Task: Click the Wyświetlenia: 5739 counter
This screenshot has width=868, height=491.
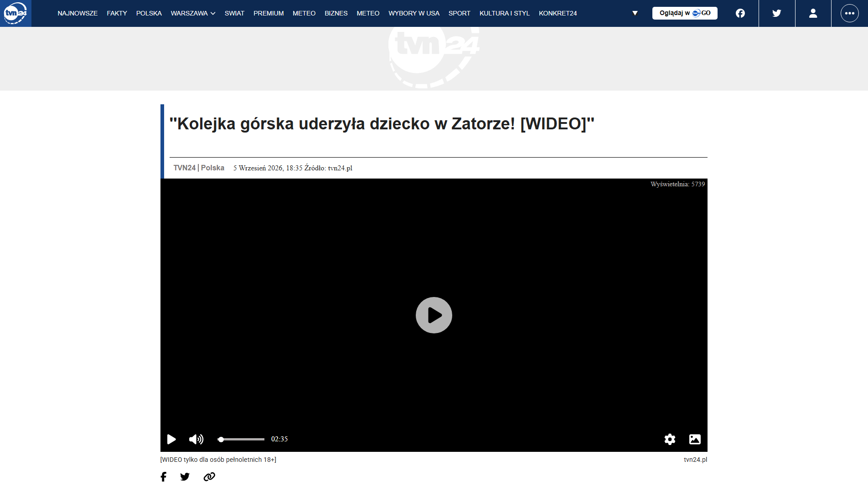Action: [677, 184]
